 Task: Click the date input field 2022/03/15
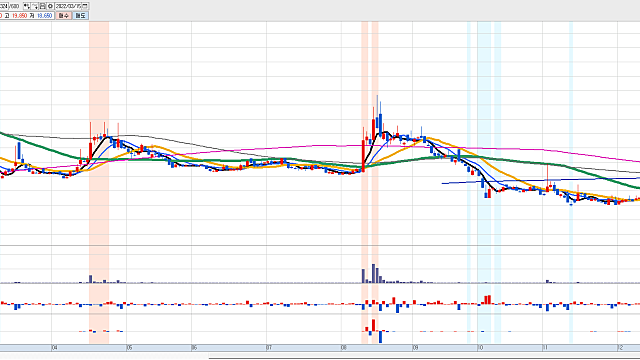click(68, 6)
